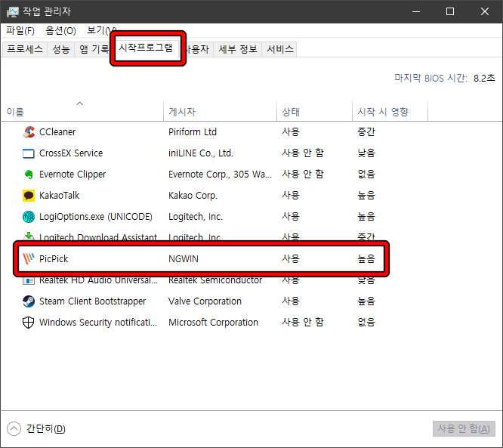The width and height of the screenshot is (503, 448).
Task: Click publisher Kakao Corp.
Action: [x=193, y=196]
